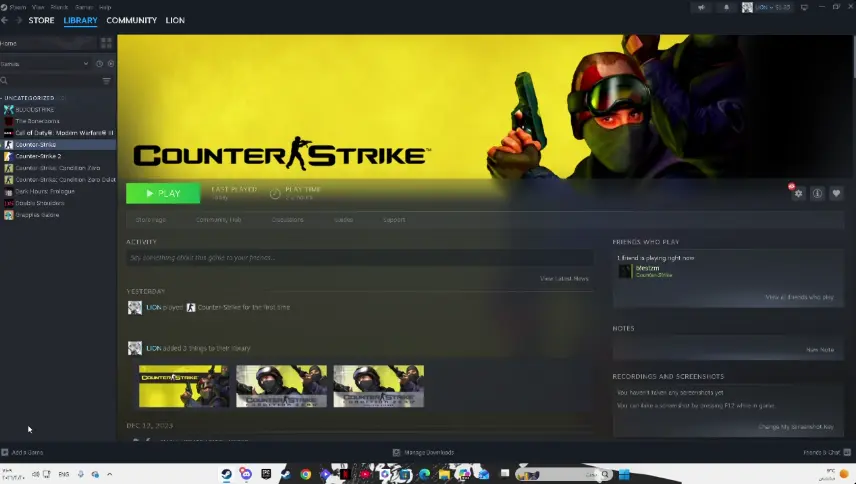Click the green PLAY button
Viewport: 856px width, 484px height.
pos(163,193)
